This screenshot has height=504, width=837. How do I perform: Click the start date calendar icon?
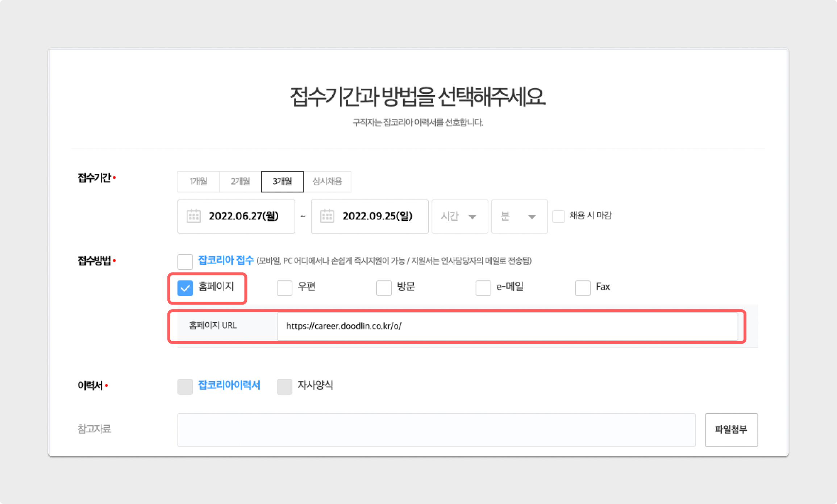click(x=193, y=216)
